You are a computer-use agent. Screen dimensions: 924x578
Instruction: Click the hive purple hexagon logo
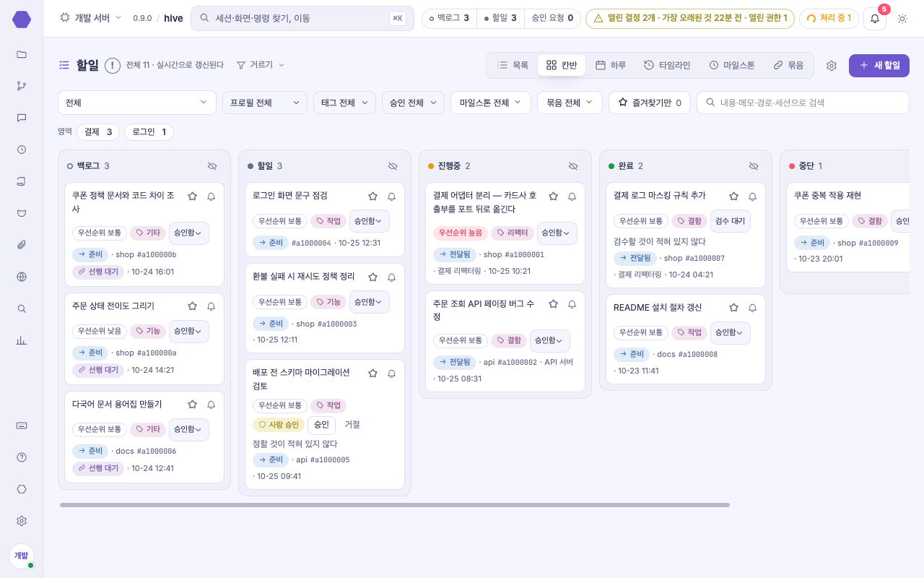(x=22, y=20)
